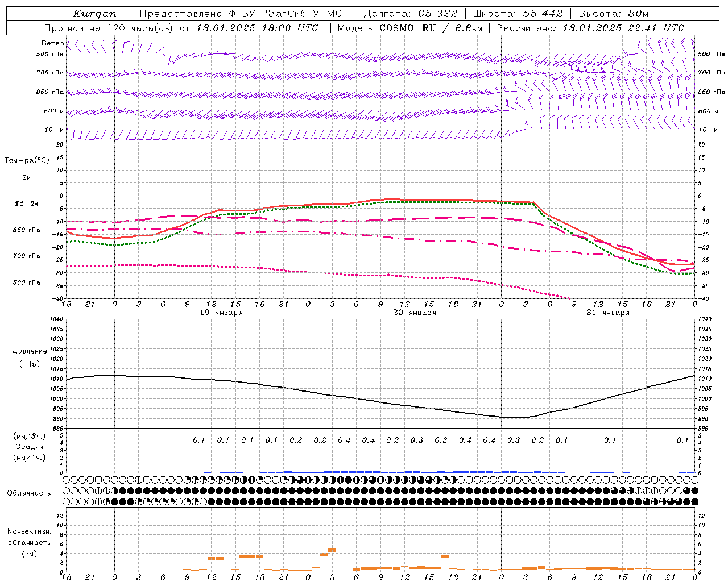728x582 pixels.
Task: Click the station name Kurgan in the title
Action: click(x=95, y=14)
